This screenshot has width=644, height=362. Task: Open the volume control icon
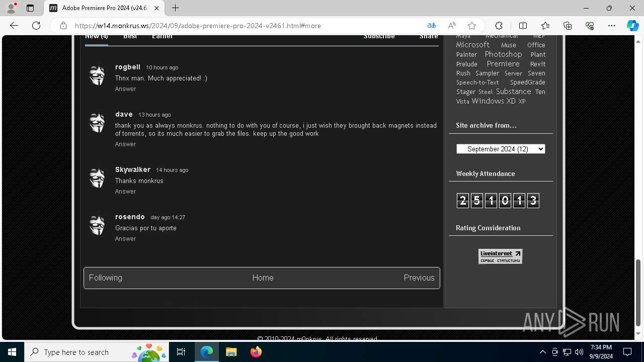pos(579,352)
